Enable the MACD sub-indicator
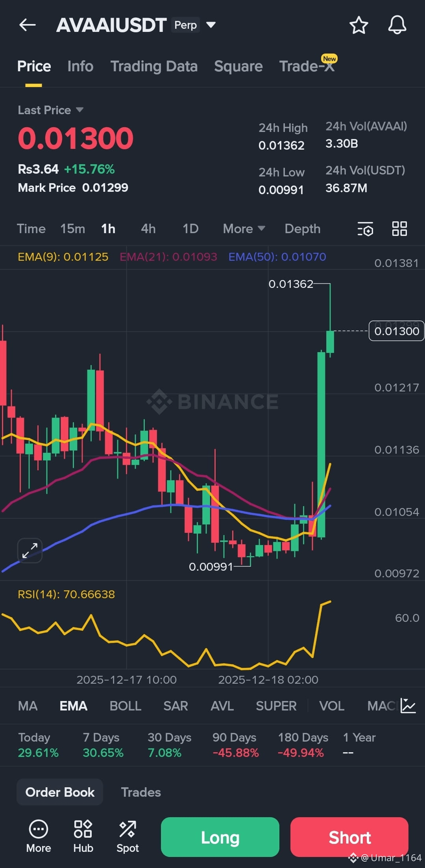 click(382, 706)
